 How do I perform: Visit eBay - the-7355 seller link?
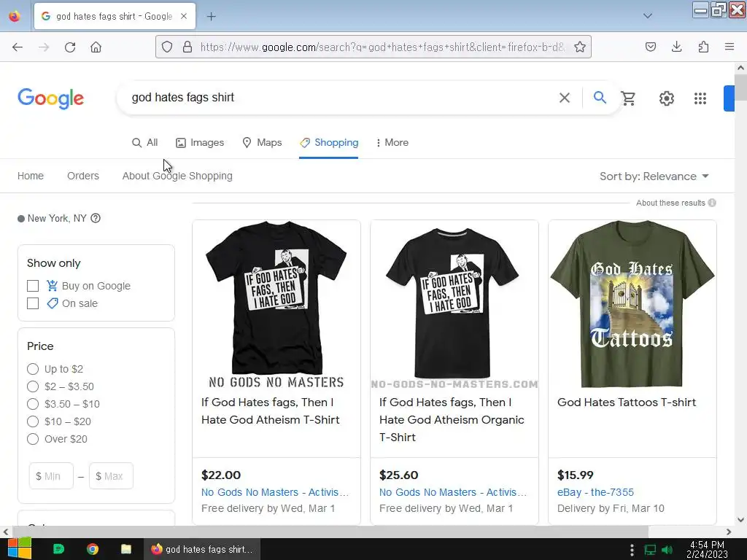595,492
